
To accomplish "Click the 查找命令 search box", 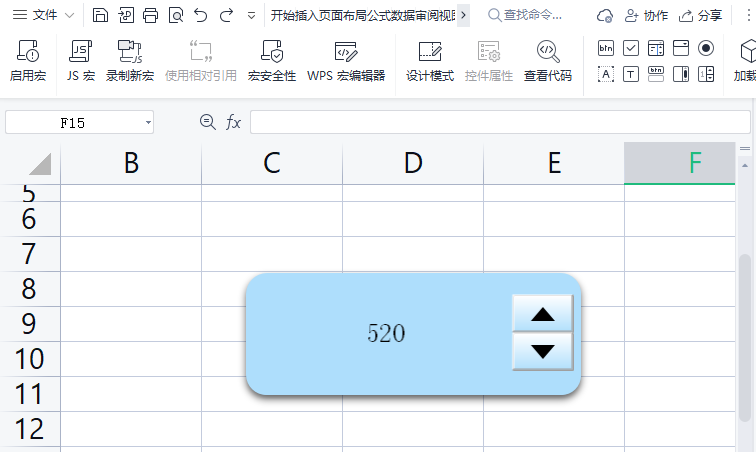I will click(x=526, y=15).
